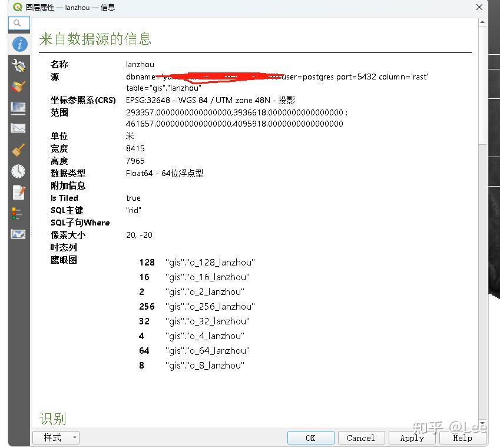Screen dimensions: 500x448
Task: Open the Source settings wrench icon
Action: pos(19,66)
